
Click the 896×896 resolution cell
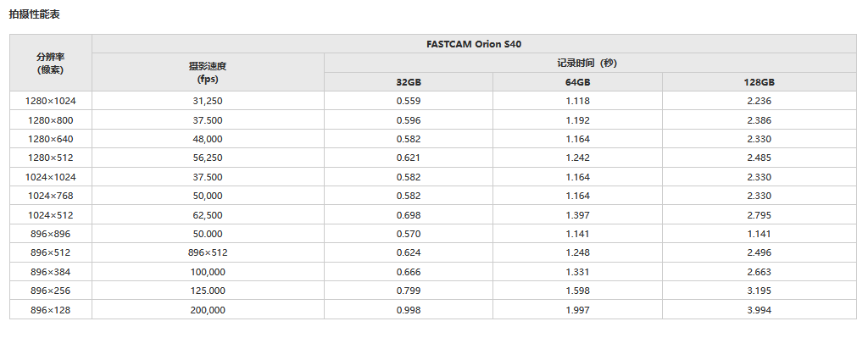pos(51,234)
